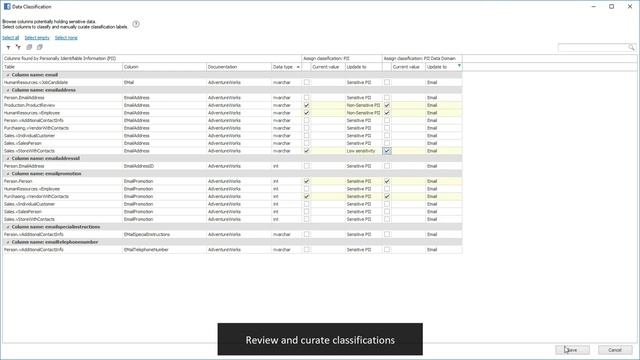Uncheck PII Data Domain box for Production.ProductReview row
The image size is (640, 360).
387,105
